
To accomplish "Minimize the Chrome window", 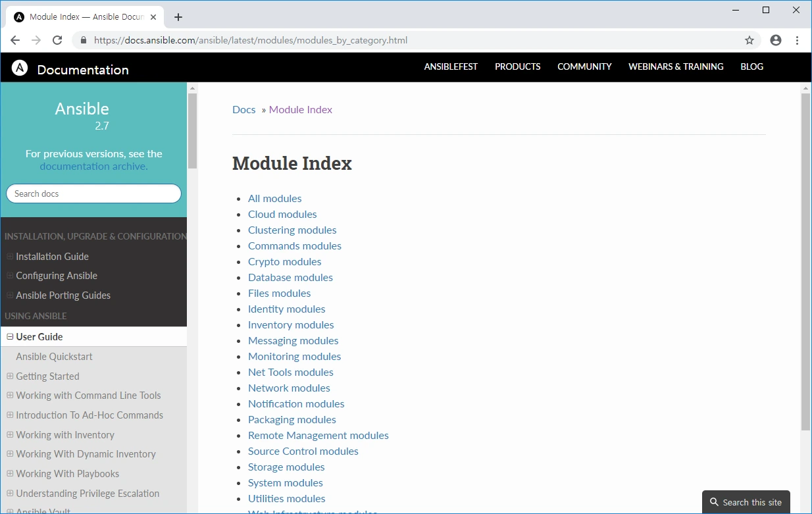I will (x=736, y=10).
